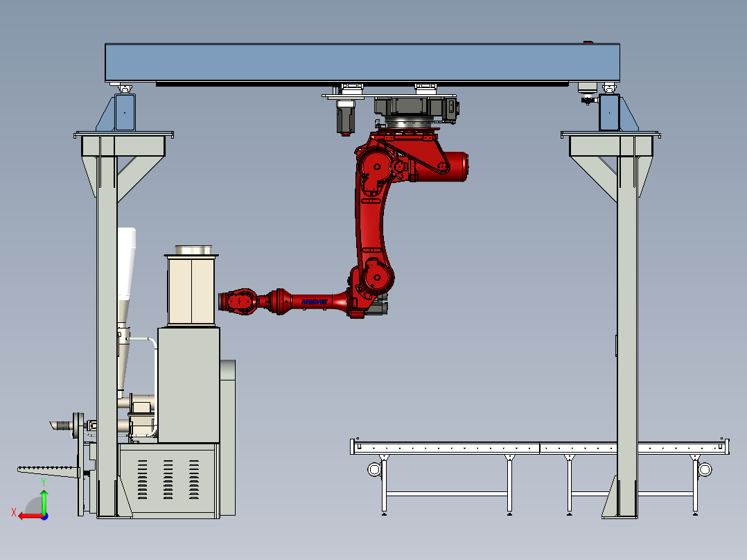The height and width of the screenshot is (560, 747).
Task: Click the blue origin ball of the triad
Action: pos(44,516)
